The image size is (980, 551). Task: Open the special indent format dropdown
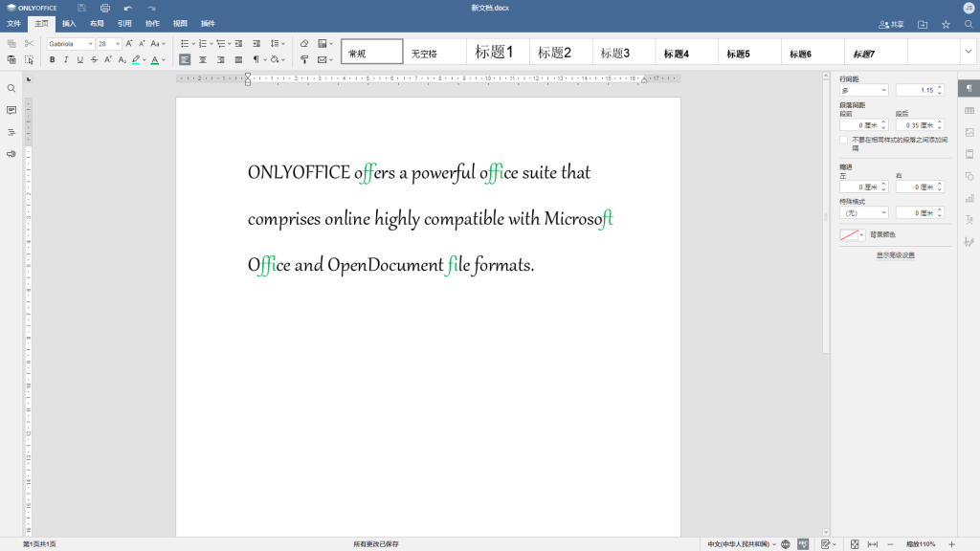864,213
